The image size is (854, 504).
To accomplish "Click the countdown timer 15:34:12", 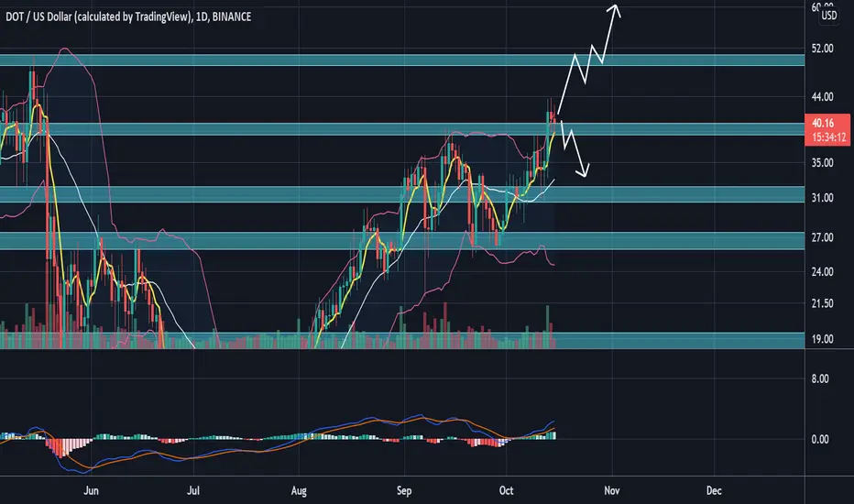I will [828, 137].
